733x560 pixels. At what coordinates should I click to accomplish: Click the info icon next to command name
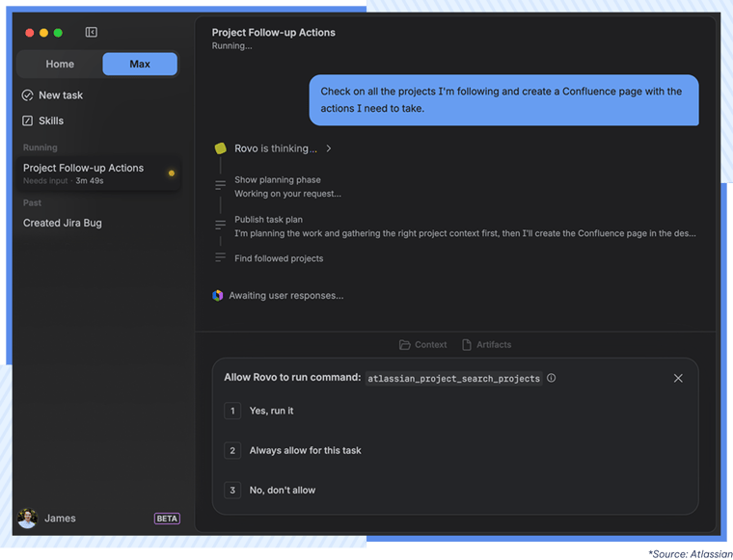click(551, 378)
